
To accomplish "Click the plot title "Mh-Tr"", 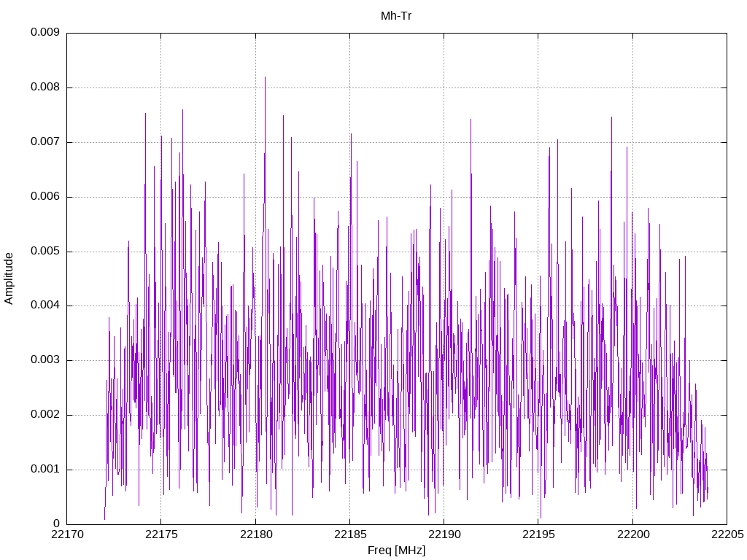I will tap(396, 16).
